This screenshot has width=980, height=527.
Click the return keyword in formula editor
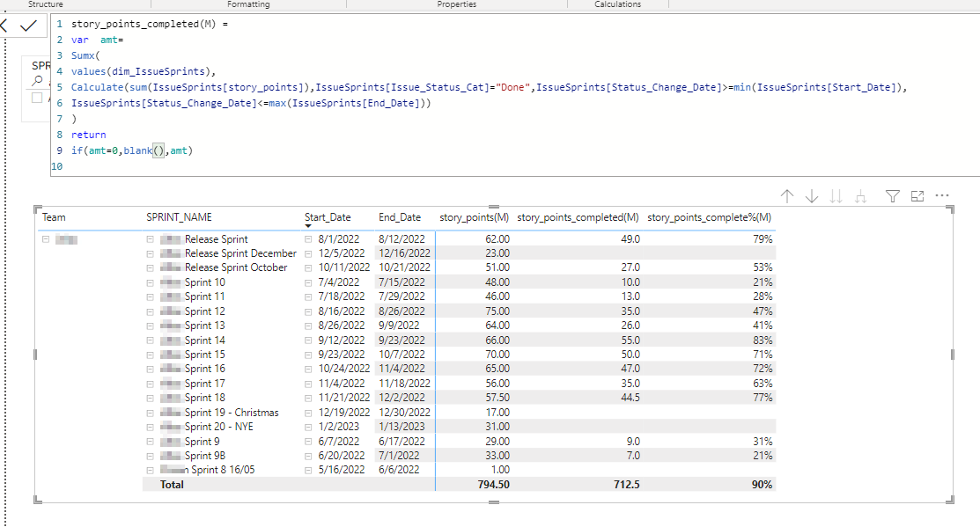(x=88, y=135)
